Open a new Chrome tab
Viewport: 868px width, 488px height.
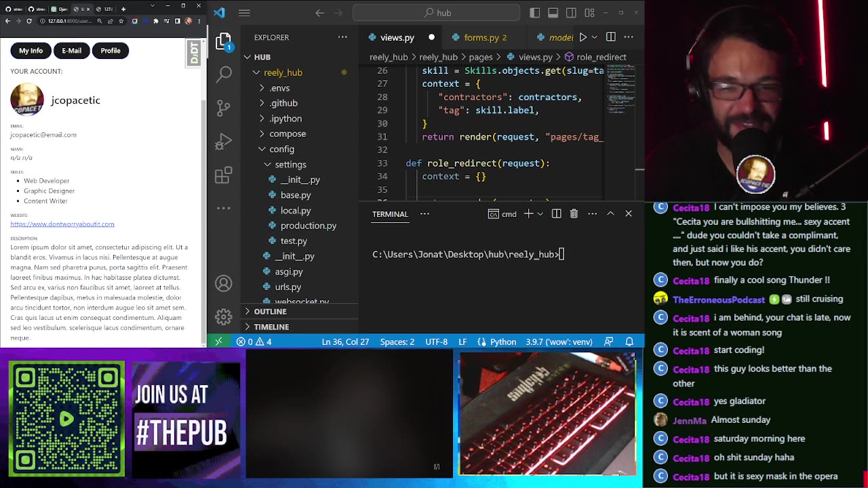point(123,9)
